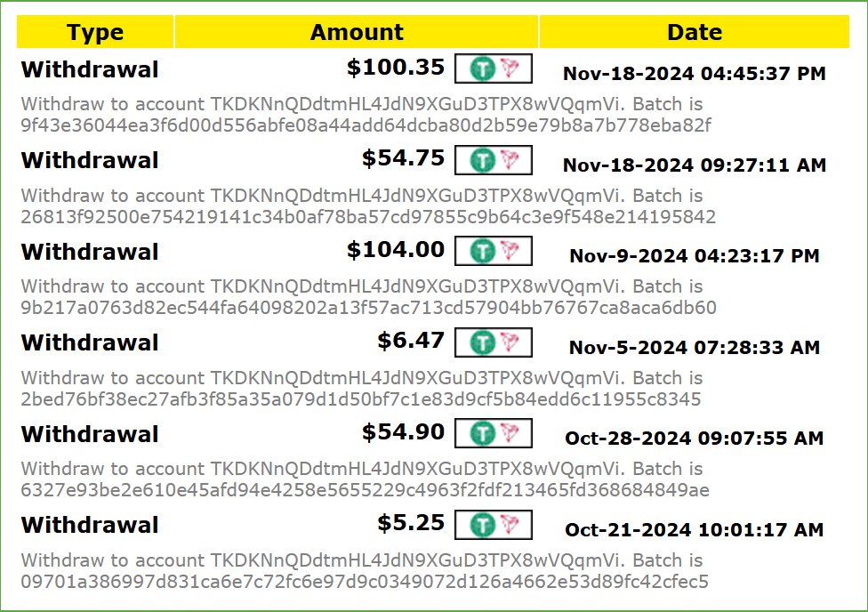This screenshot has height=612, width=868.
Task: Click the Date column header
Action: [695, 33]
